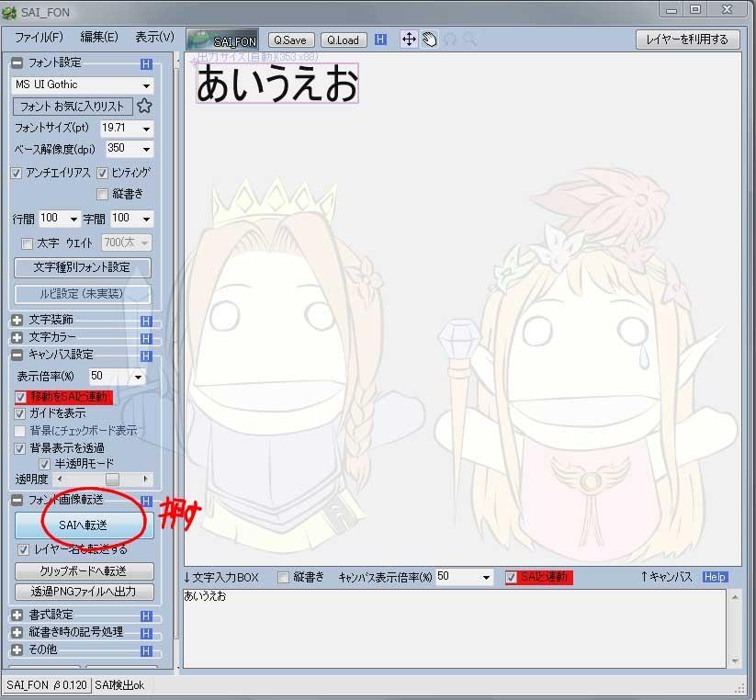Image resolution: width=756 pixels, height=700 pixels.
Task: Click the Q.Load button
Action: click(x=344, y=40)
